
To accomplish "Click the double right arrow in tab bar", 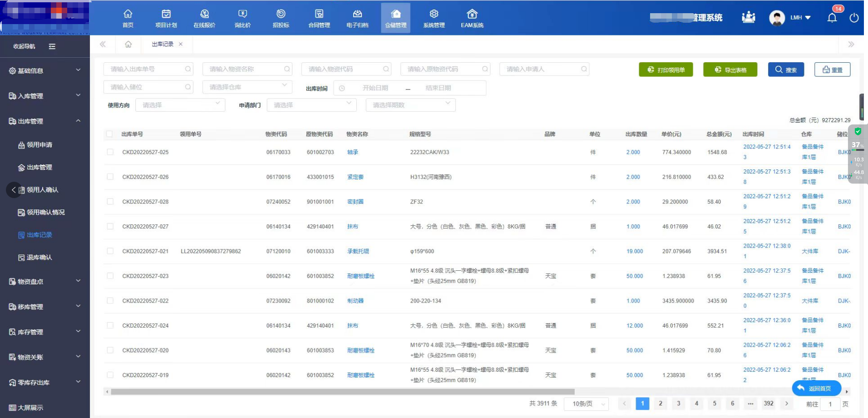I will tap(851, 44).
